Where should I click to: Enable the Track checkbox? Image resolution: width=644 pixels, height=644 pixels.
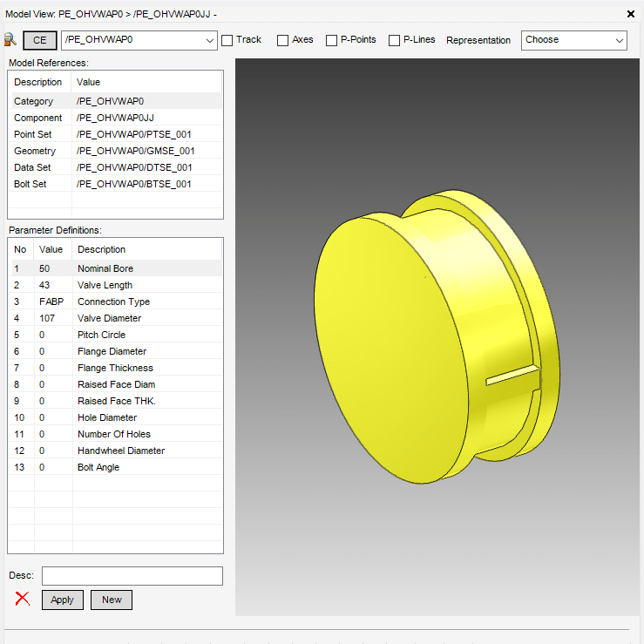pyautogui.click(x=227, y=40)
